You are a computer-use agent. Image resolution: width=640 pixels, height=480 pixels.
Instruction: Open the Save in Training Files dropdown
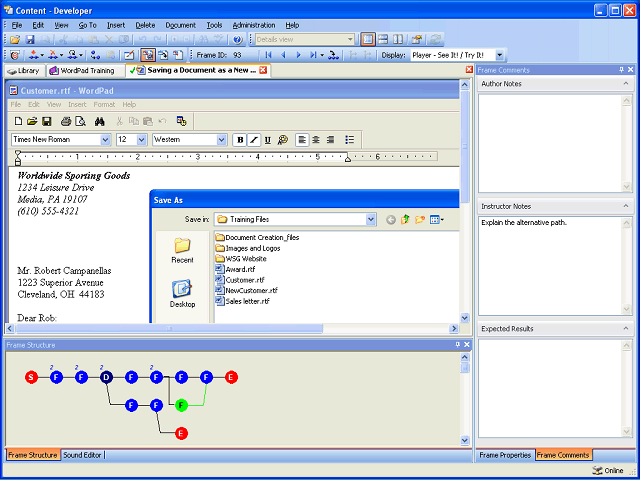click(x=371, y=220)
